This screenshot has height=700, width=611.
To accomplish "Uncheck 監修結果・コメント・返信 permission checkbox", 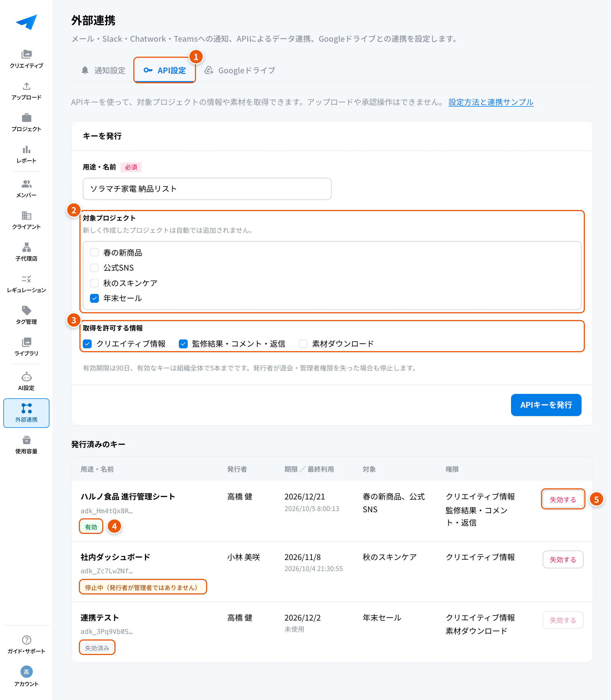I will [x=183, y=344].
